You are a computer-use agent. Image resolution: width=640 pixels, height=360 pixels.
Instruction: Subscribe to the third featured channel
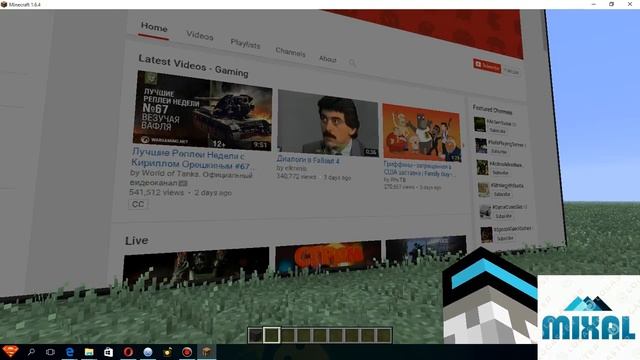(x=500, y=173)
